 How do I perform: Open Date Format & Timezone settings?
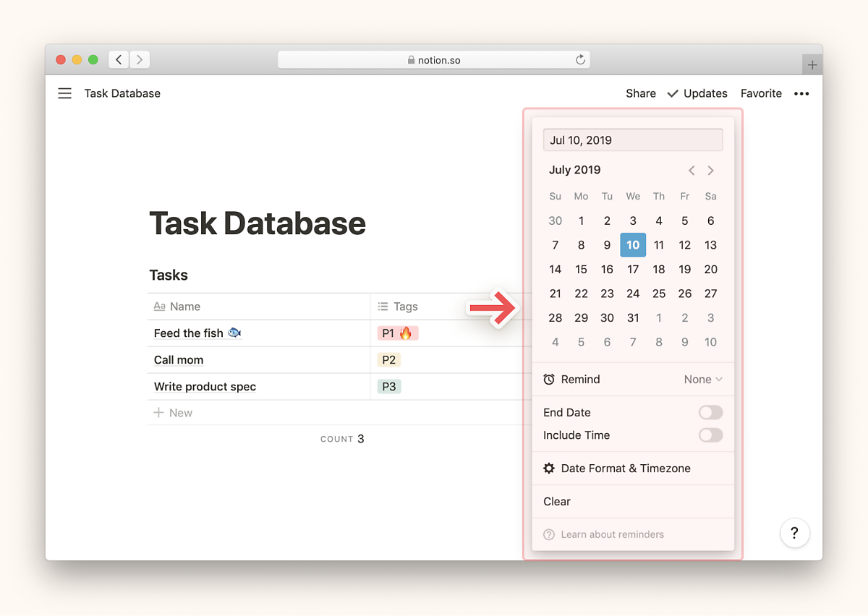point(633,469)
